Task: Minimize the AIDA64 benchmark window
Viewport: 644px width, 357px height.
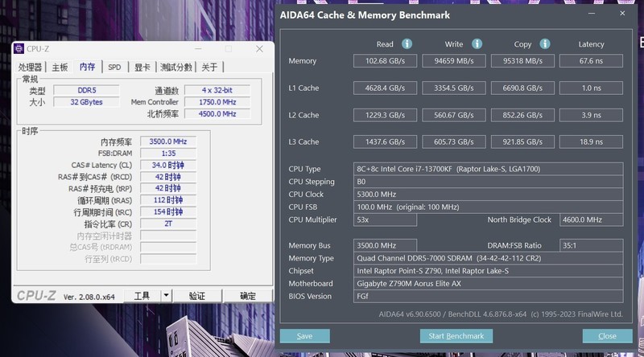Action: (x=592, y=14)
